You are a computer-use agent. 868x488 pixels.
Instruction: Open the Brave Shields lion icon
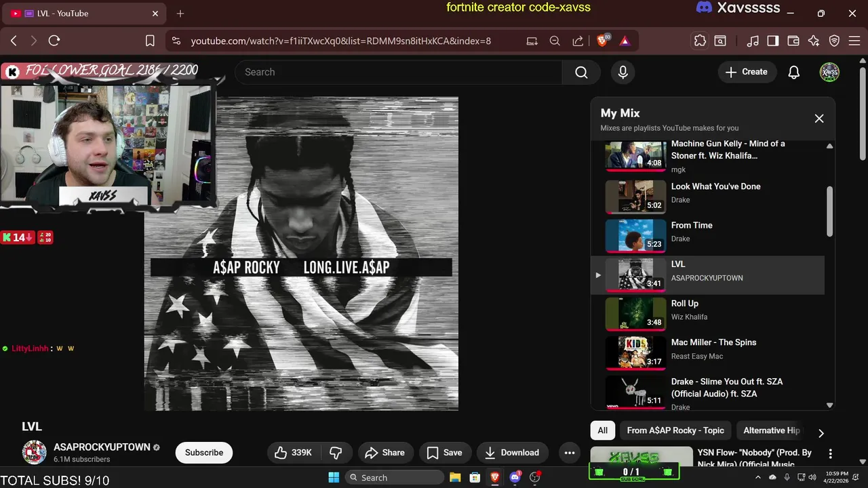(x=602, y=41)
